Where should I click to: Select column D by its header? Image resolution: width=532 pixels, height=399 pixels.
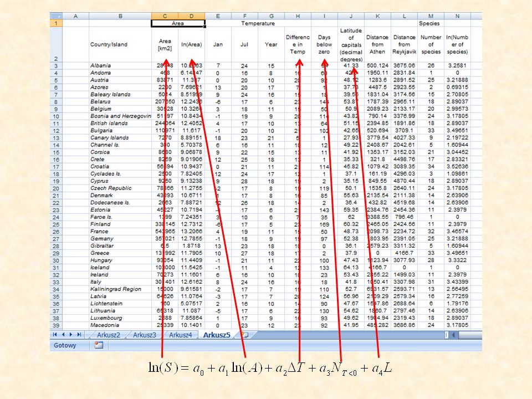pyautogui.click(x=191, y=16)
